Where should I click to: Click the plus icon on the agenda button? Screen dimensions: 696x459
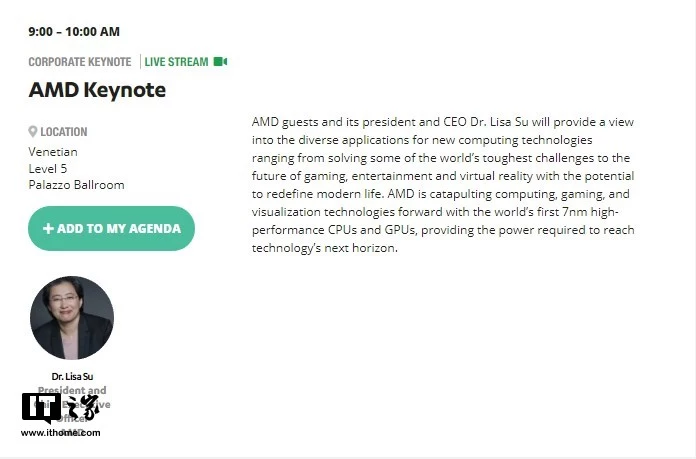click(x=48, y=229)
